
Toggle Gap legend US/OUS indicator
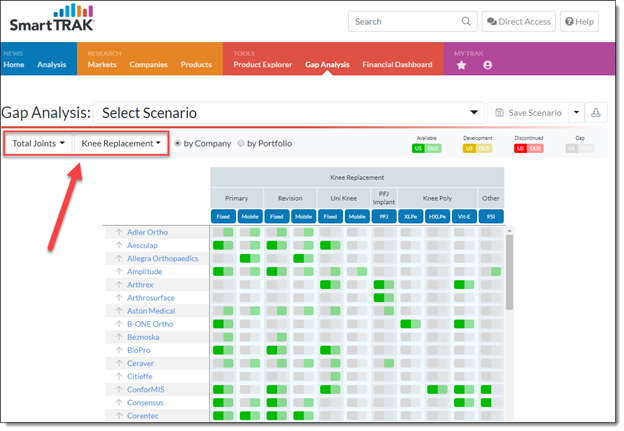579,148
